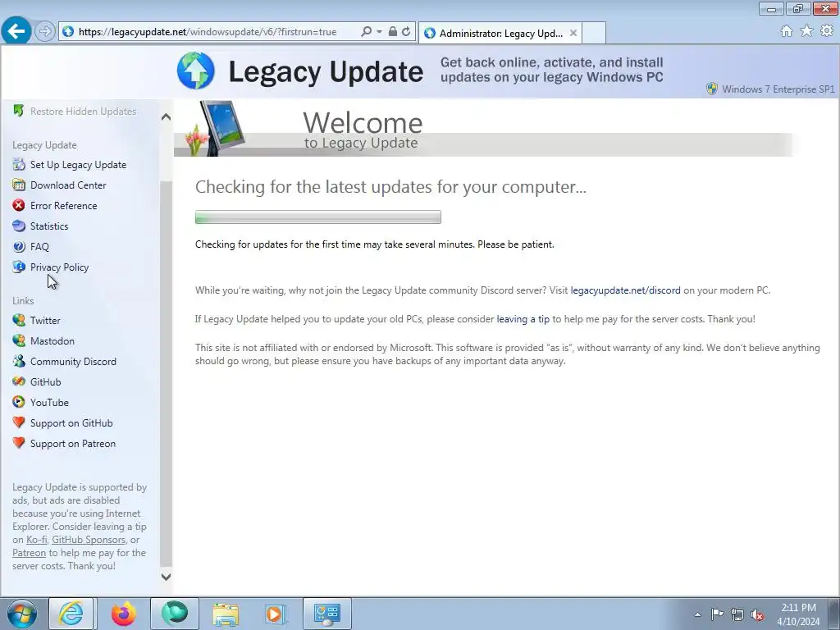Open Favorites star icon
840x630 pixels.
(806, 31)
